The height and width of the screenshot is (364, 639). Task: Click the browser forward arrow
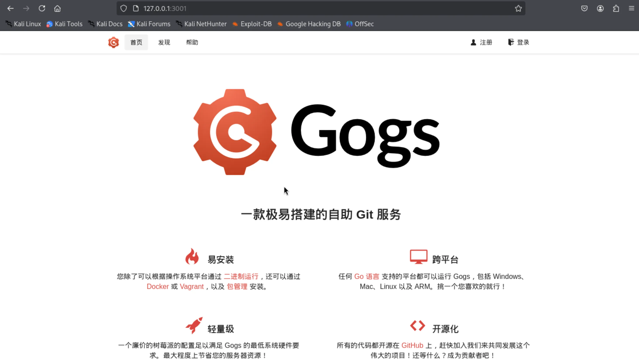click(26, 9)
